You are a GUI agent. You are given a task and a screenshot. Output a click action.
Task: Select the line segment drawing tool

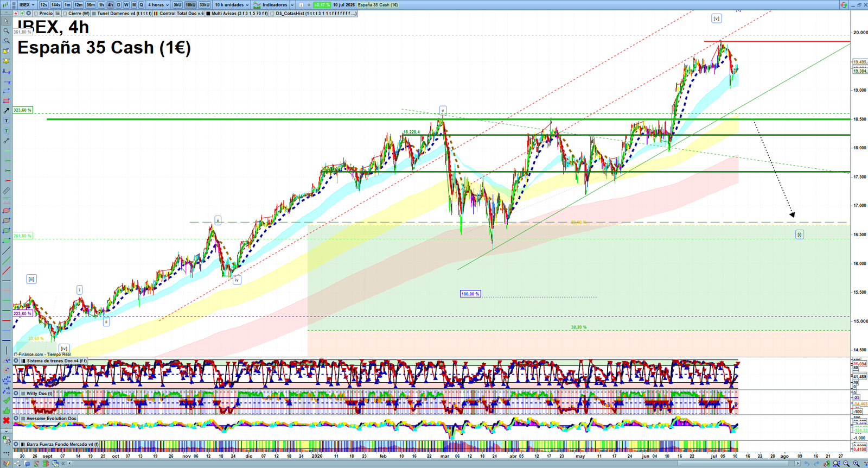pyautogui.click(x=7, y=141)
